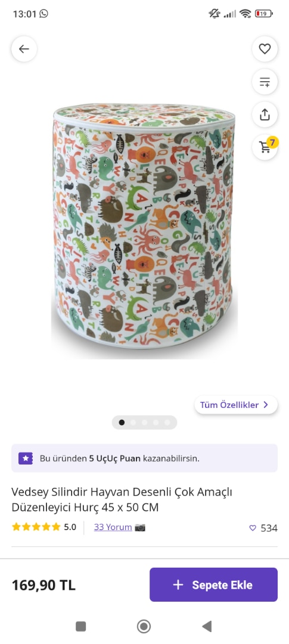This screenshot has height=644, width=289.
Task: Add product to favorites with heart icon
Action: tap(265, 49)
